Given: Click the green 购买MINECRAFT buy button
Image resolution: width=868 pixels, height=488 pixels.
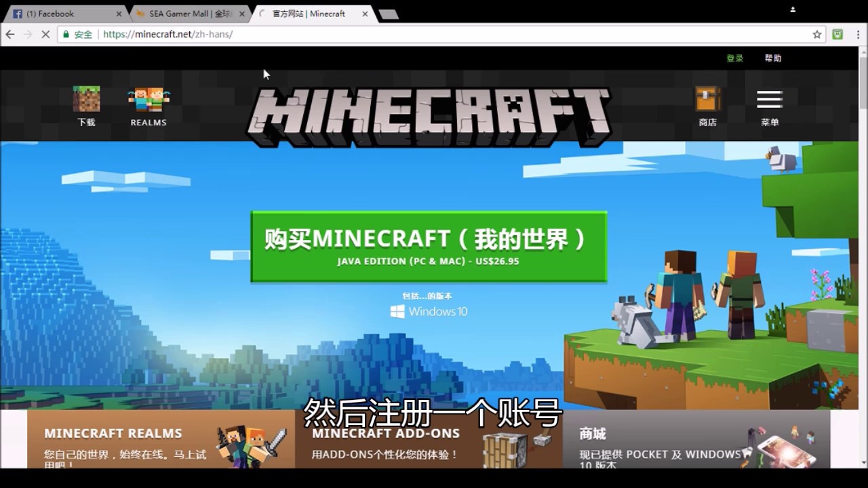Looking at the screenshot, I should click(429, 247).
